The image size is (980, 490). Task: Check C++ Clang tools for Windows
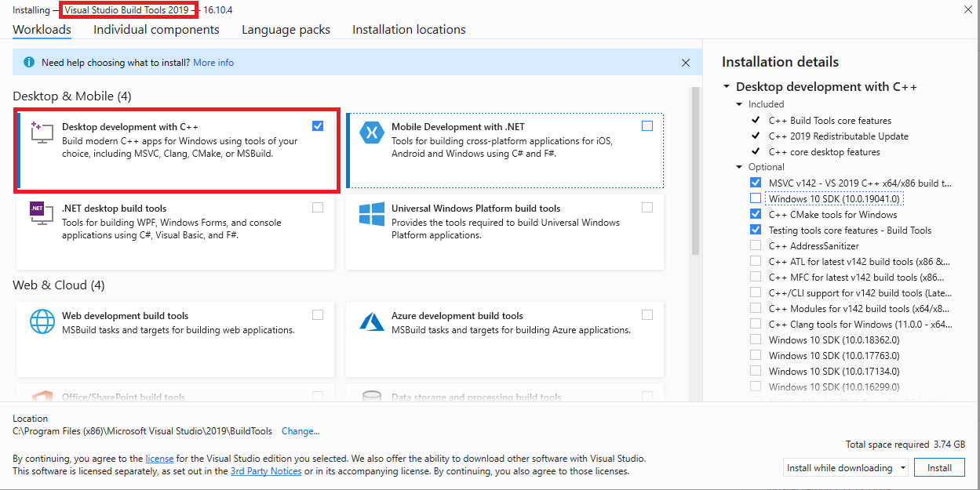coord(755,324)
